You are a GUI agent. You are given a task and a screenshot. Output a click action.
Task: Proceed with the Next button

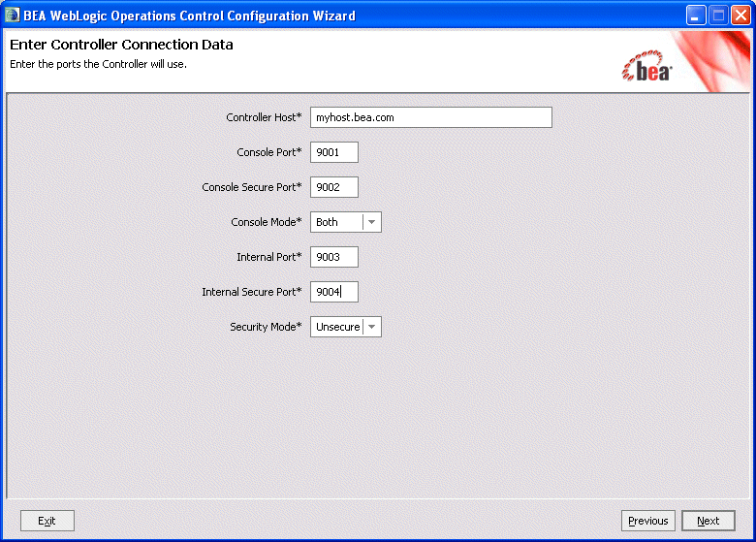tap(709, 521)
